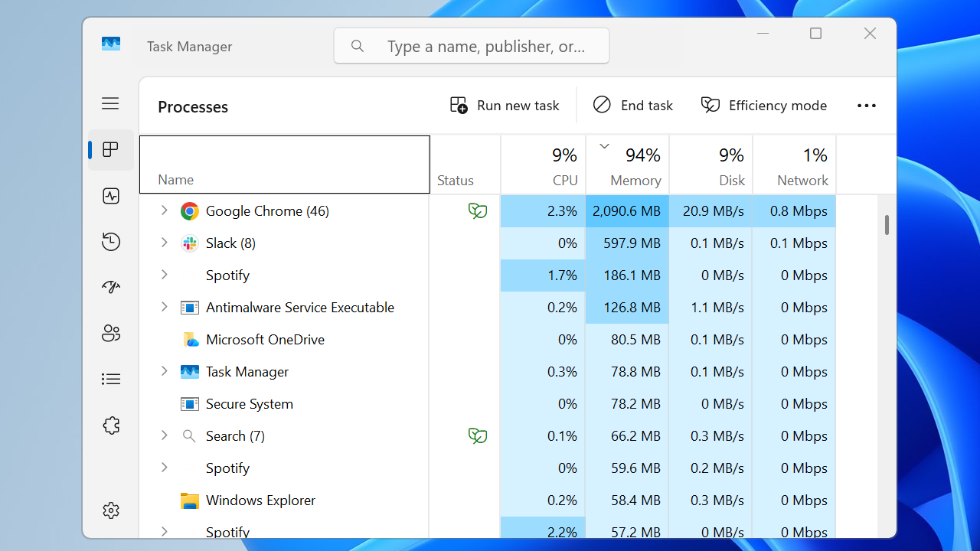This screenshot has width=980, height=551.
Task: Open the Services sidebar tab
Action: pos(111,425)
